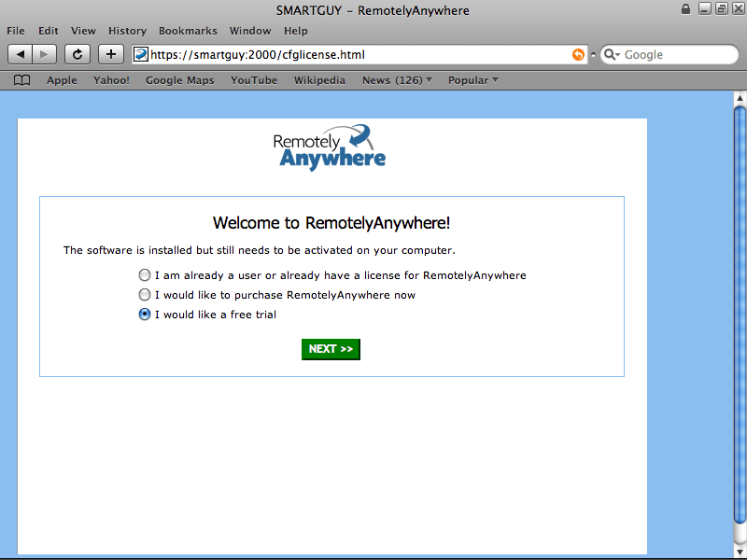Select 'I would like a free trial' radio
747x560 pixels.
(x=145, y=315)
